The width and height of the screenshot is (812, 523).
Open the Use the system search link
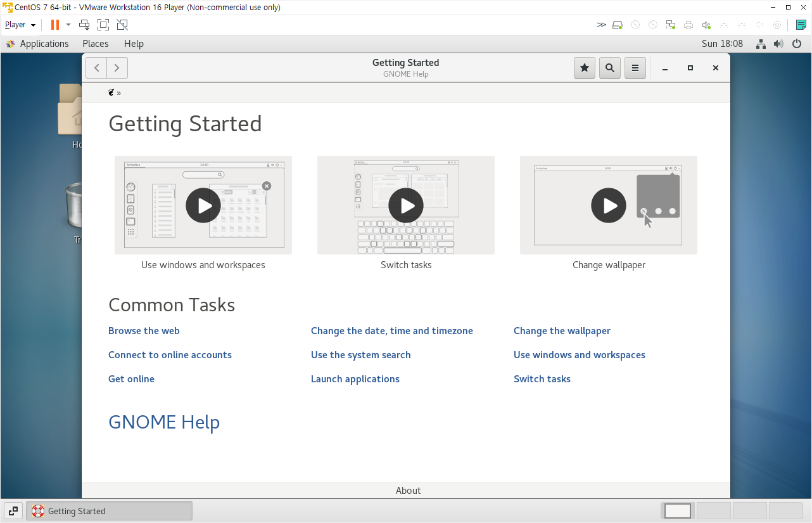click(x=361, y=355)
